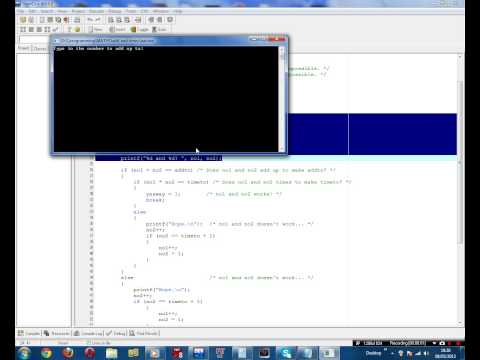
Task: Open the File menu
Action: pos(21,11)
